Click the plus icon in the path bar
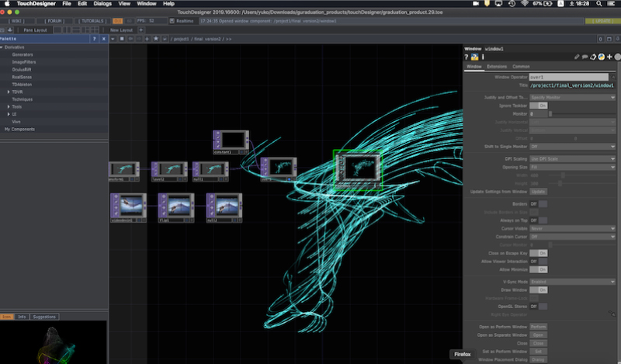 coord(147,39)
